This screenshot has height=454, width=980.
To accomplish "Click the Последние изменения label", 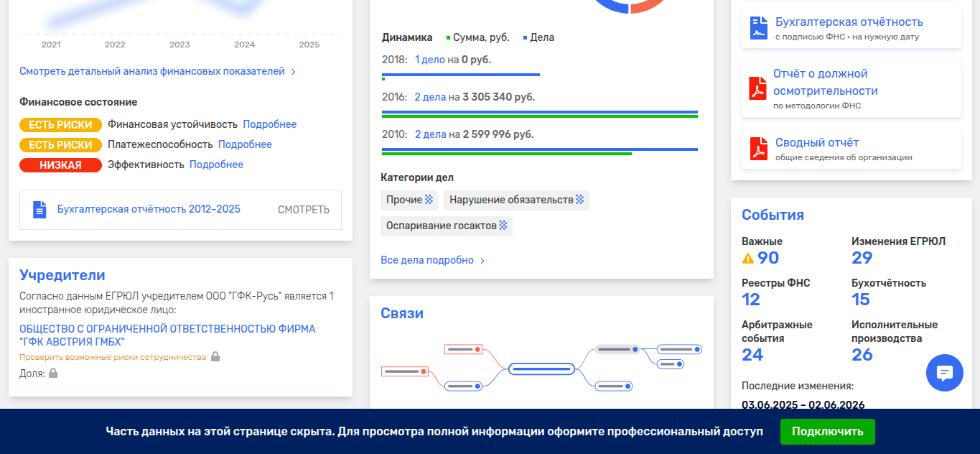I will (798, 386).
